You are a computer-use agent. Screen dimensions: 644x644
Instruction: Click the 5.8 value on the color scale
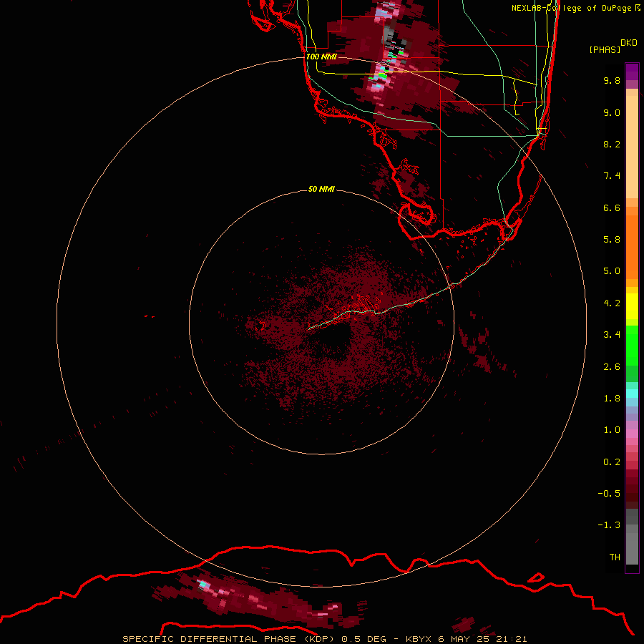coord(612,240)
